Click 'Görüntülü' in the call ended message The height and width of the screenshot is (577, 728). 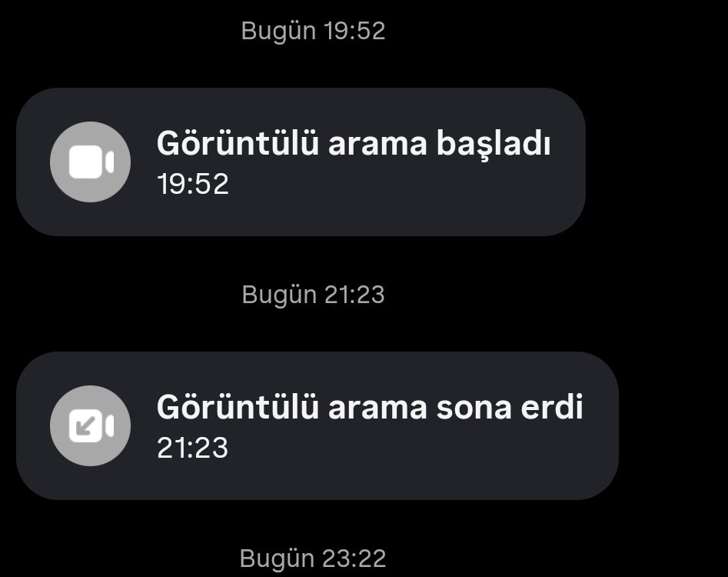click(238, 407)
